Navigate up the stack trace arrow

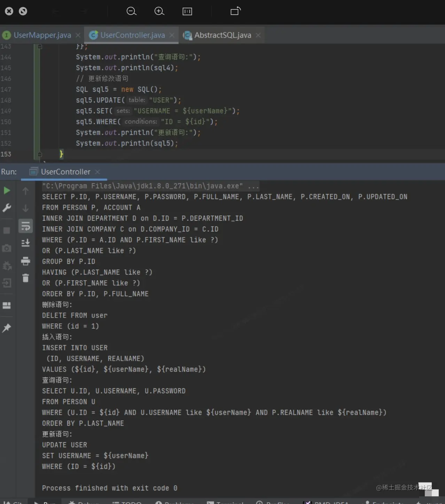pos(25,191)
